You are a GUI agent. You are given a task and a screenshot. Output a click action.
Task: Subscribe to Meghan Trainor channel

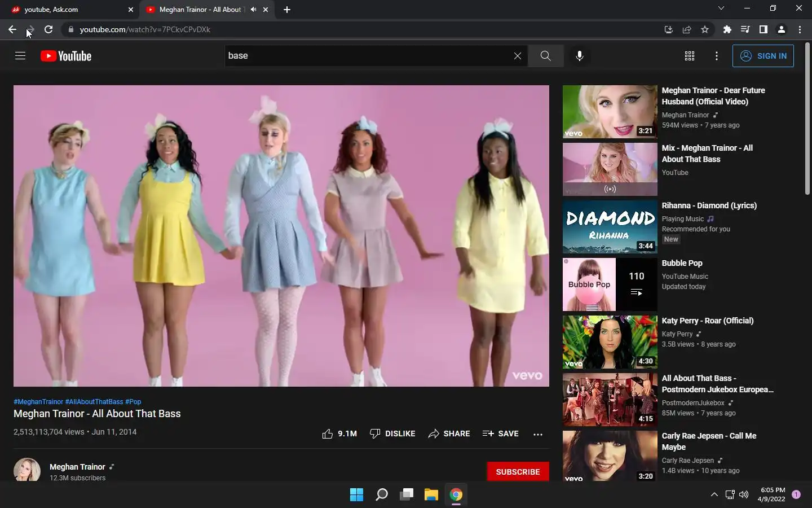tap(518, 472)
